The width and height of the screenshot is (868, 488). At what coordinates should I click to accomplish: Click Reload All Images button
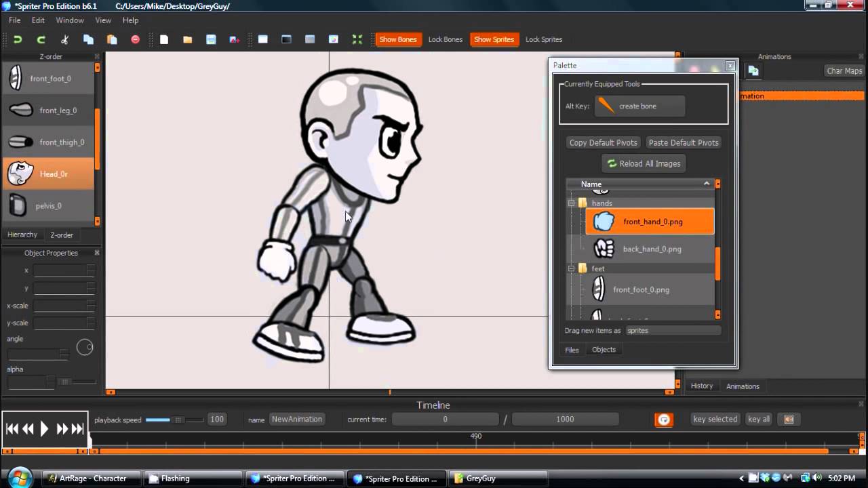[x=644, y=163]
